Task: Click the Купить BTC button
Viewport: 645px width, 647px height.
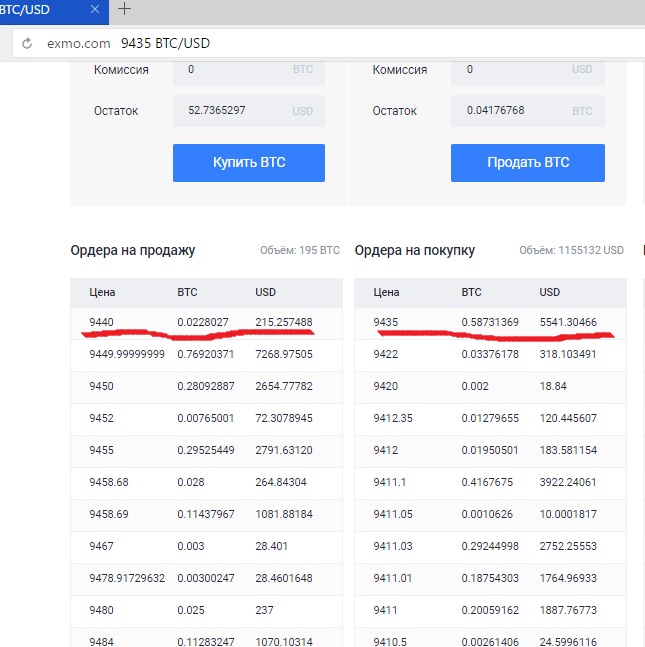Action: [x=249, y=163]
